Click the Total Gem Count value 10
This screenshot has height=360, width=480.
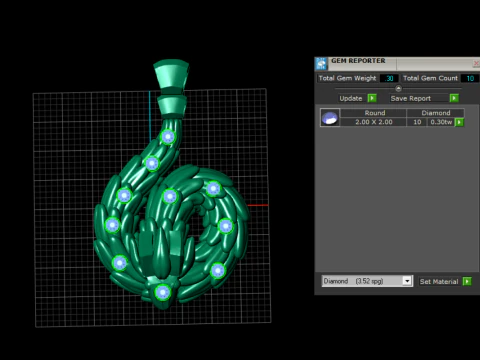(470, 78)
